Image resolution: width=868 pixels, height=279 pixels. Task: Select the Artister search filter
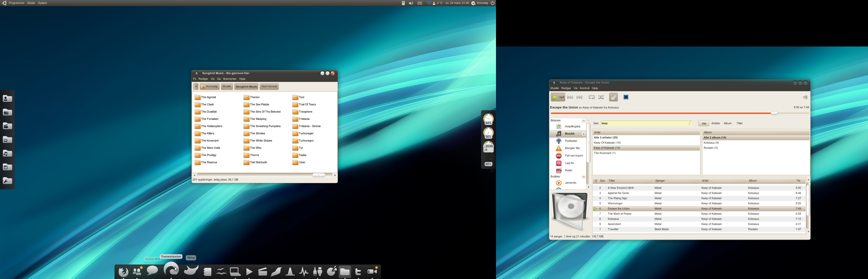click(x=716, y=124)
